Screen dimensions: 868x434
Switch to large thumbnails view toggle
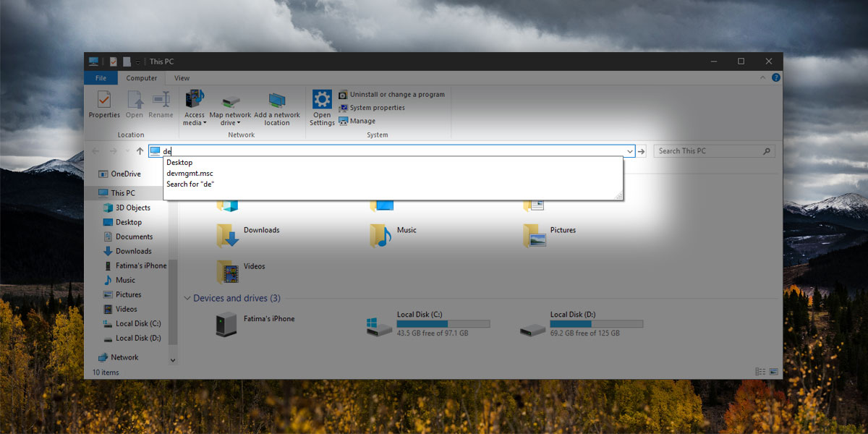[774, 372]
